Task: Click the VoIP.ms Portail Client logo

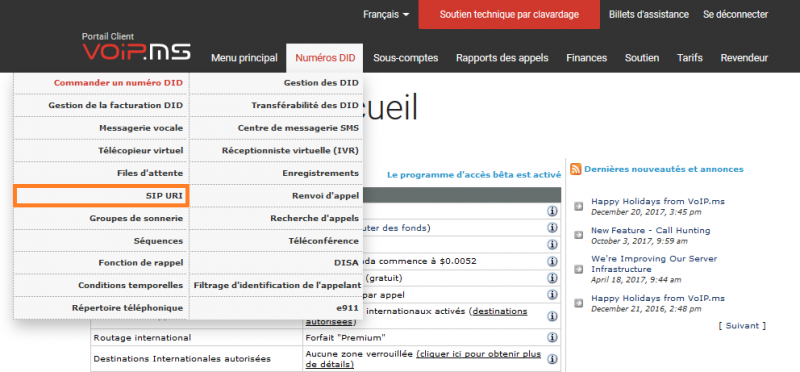Action: click(x=136, y=46)
